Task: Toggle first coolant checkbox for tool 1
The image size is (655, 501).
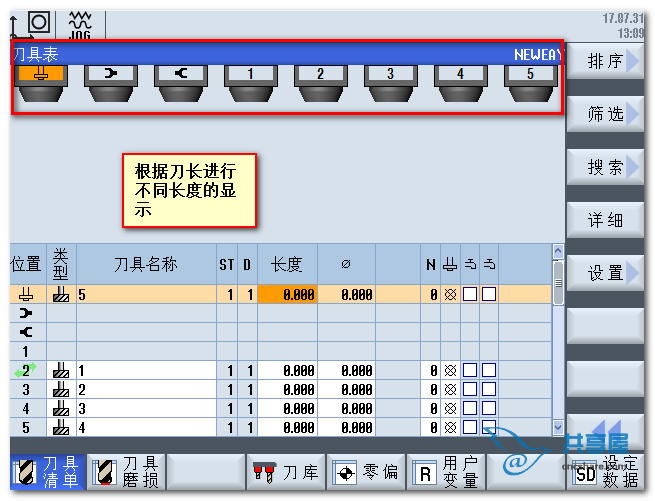Action: pyautogui.click(x=470, y=370)
